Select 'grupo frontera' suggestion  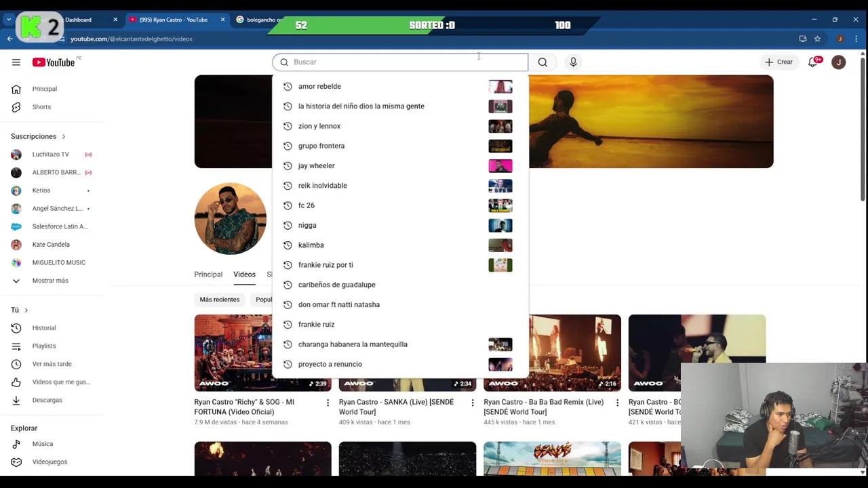pos(400,146)
